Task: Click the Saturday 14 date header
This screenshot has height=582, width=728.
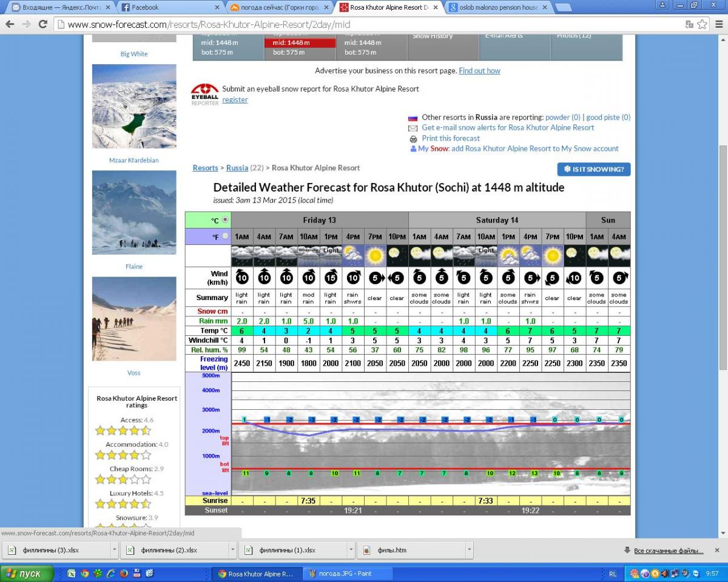Action: coord(497,220)
